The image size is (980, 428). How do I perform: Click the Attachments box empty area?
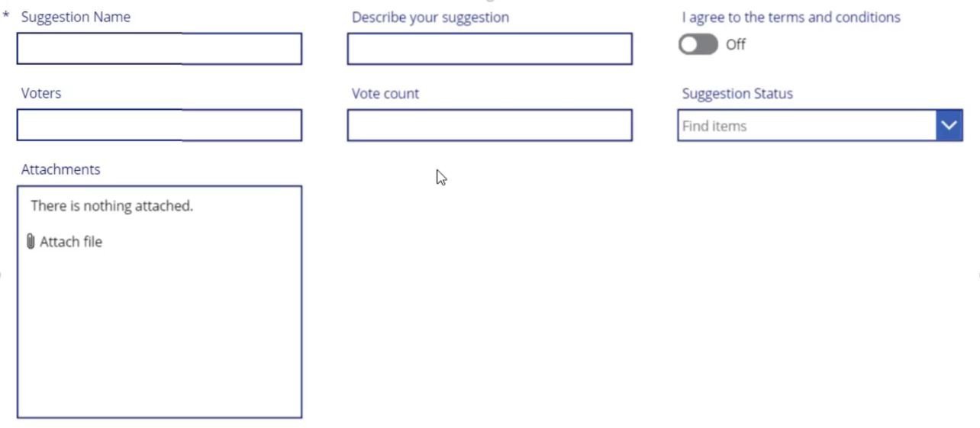point(160,336)
